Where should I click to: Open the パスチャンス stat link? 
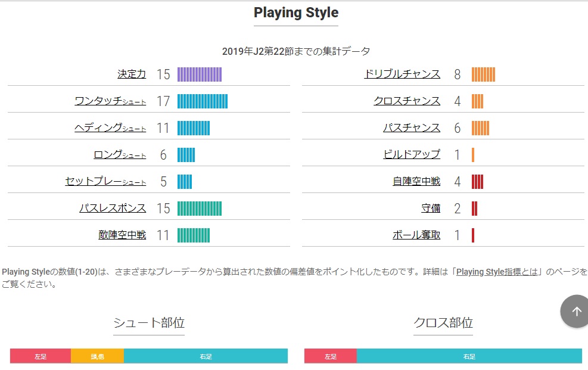point(412,128)
